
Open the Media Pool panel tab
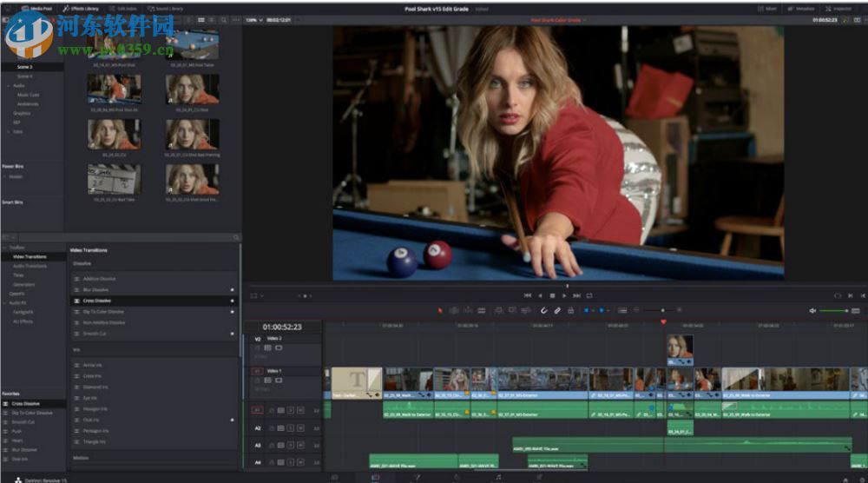(37, 9)
